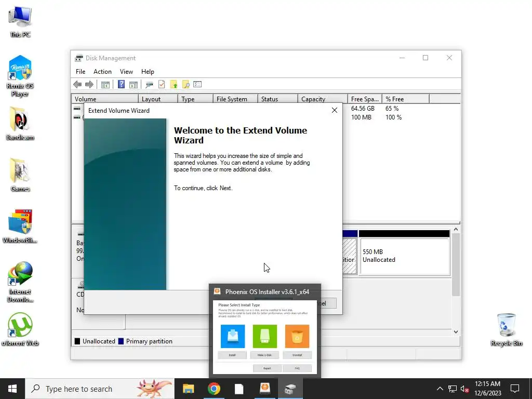Click the red checkmark document toolbar icon
This screenshot has height=399, width=532.
pos(162,85)
